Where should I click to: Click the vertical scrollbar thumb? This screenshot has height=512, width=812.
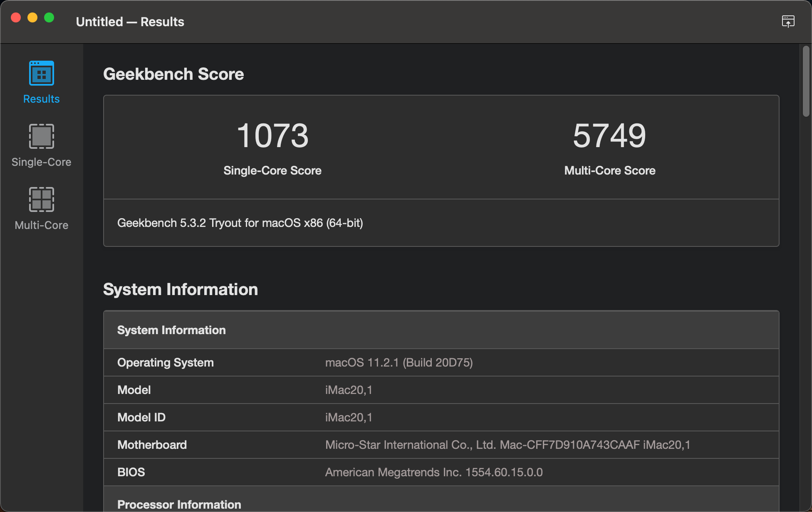[806, 81]
